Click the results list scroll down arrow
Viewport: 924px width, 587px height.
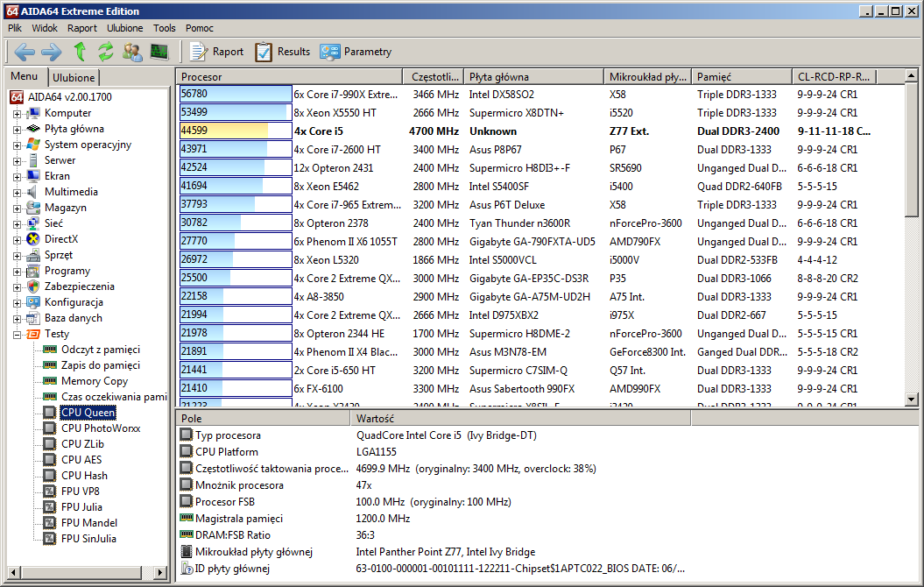click(x=912, y=399)
